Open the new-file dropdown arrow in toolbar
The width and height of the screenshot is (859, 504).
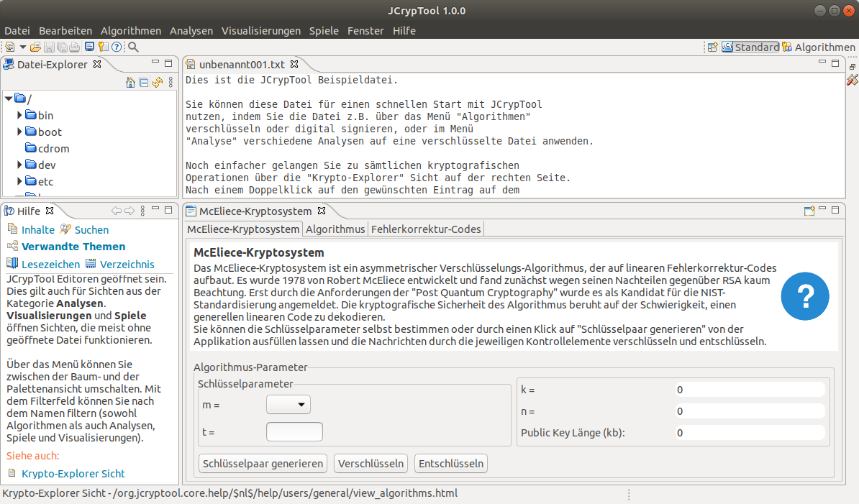point(23,47)
